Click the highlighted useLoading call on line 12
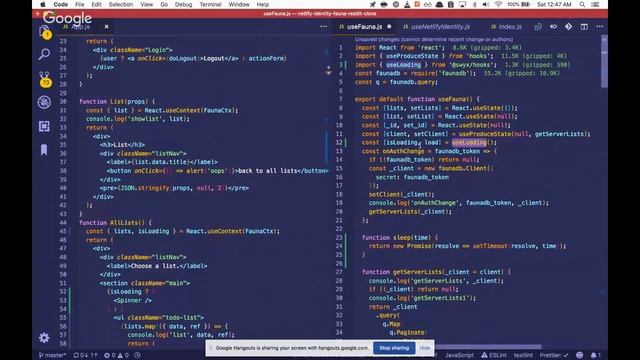 coord(469,142)
